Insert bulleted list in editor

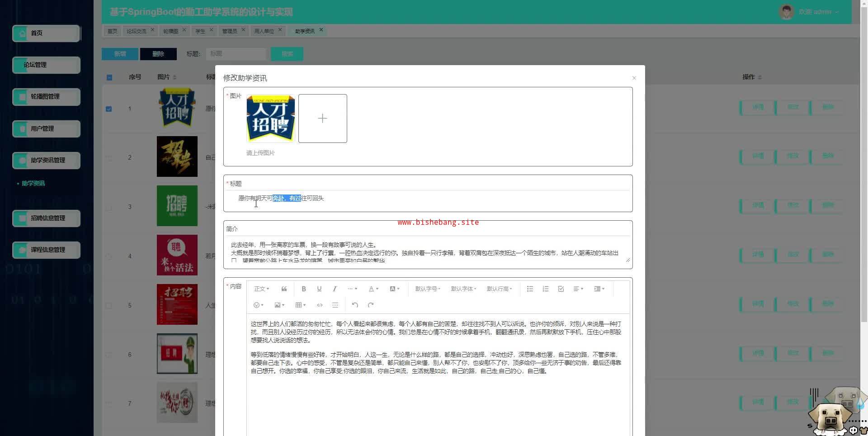530,289
